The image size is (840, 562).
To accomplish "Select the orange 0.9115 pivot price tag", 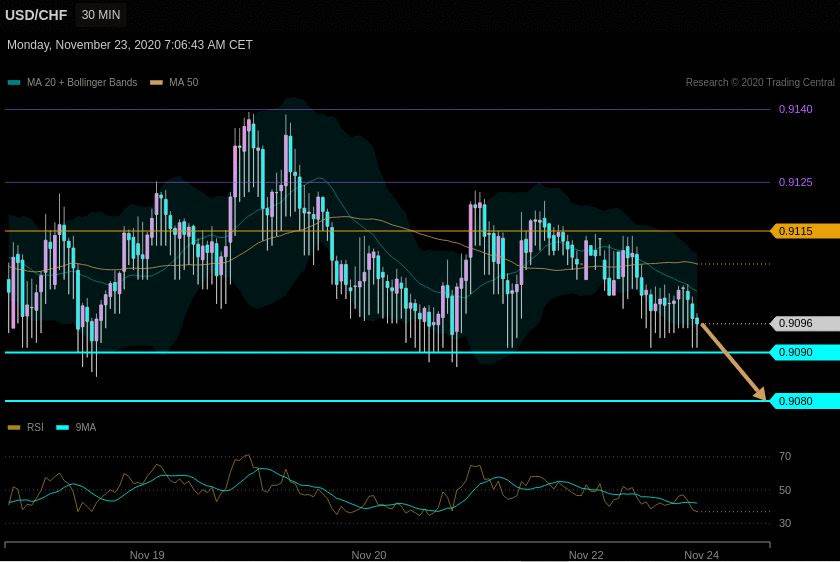I will (805, 231).
